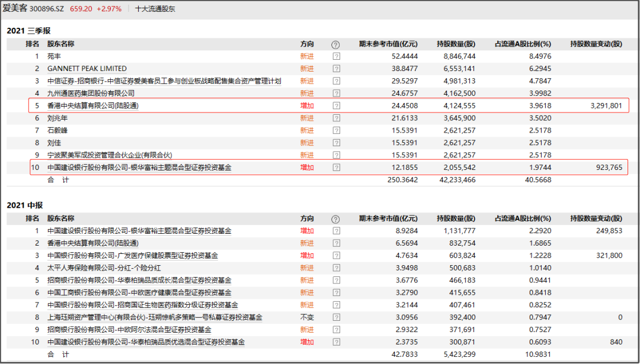The width and height of the screenshot is (640, 364).
Task: Open 上海珏朔资产管理中心 私募证券投资基金 link
Action: pos(155,317)
